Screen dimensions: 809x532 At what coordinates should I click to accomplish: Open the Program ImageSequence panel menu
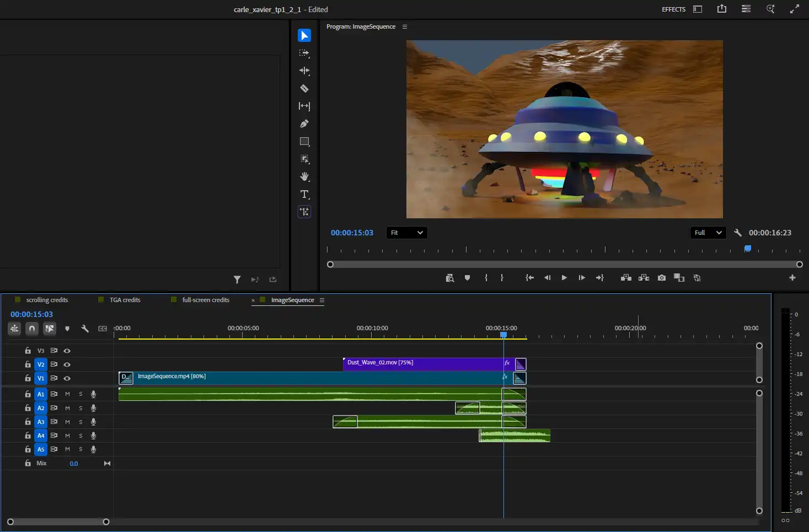click(404, 26)
